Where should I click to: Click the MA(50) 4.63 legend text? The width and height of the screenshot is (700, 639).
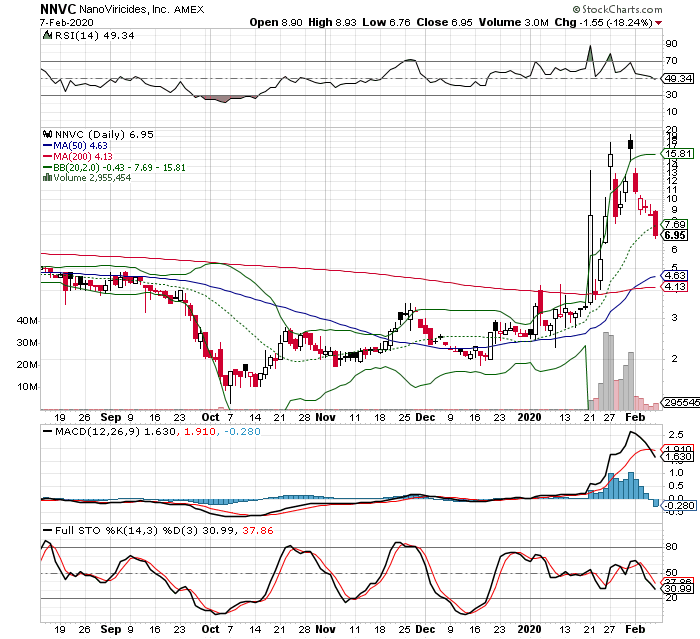tap(80, 146)
